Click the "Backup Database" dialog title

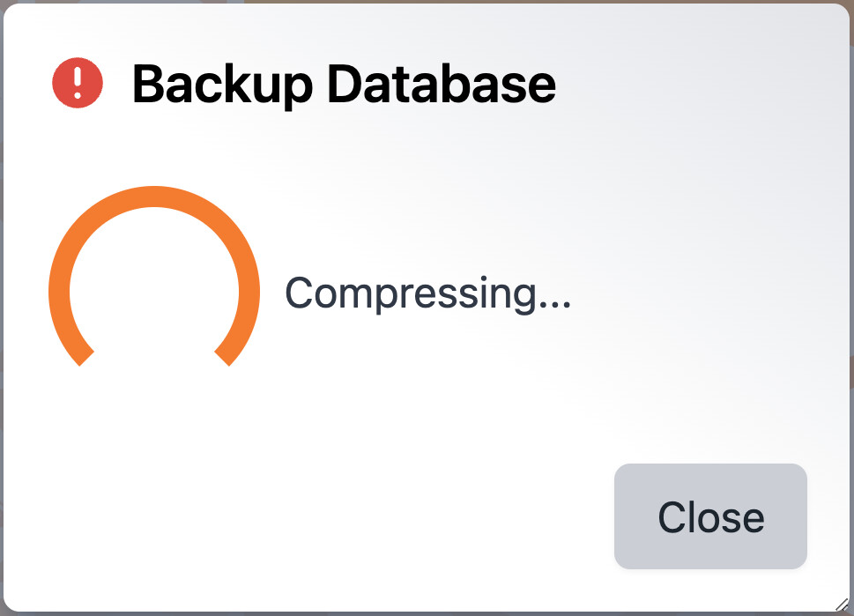pos(344,85)
